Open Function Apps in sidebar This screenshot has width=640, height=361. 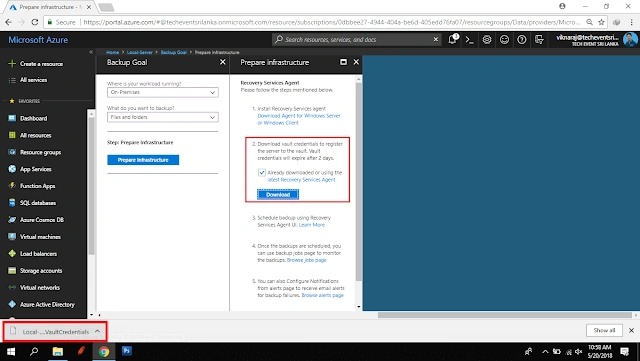[x=38, y=186]
